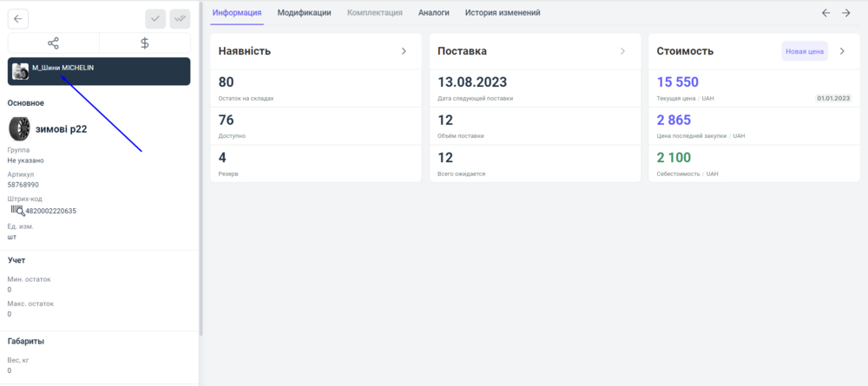Screen dimensions: 868x386
Task: Open the dollar sign pricing tab
Action: pyautogui.click(x=145, y=43)
